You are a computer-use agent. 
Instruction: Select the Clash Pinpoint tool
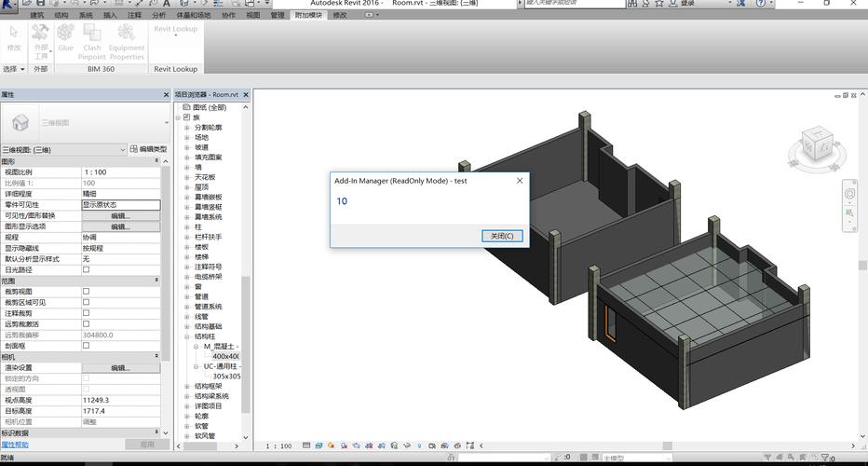click(x=92, y=36)
